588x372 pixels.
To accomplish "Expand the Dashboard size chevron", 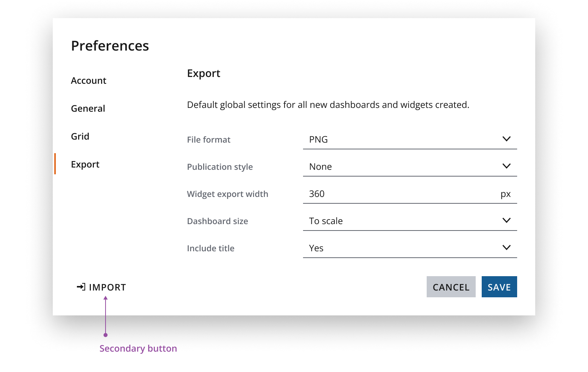I will tap(506, 221).
